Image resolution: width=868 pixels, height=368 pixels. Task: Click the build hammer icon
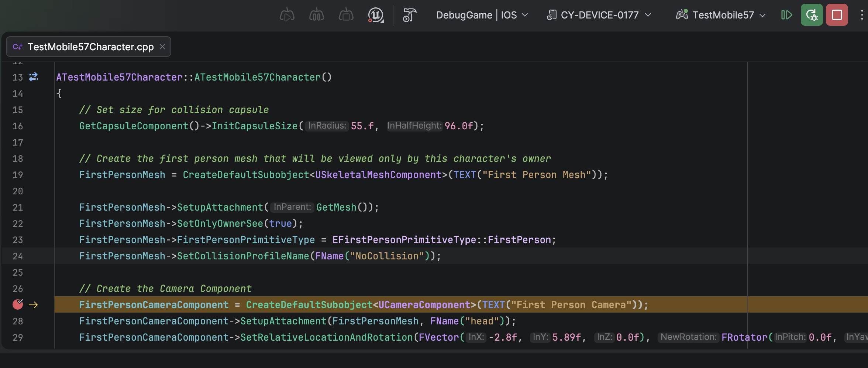[x=409, y=15]
